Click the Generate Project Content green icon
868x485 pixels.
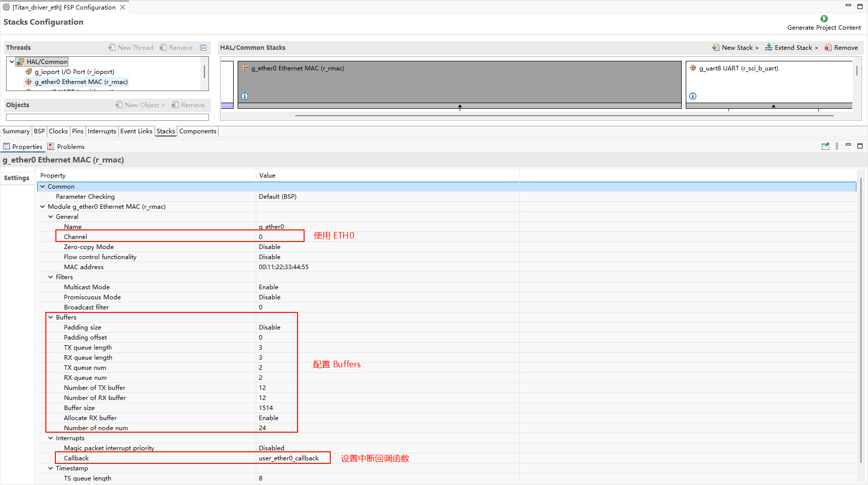click(x=824, y=19)
